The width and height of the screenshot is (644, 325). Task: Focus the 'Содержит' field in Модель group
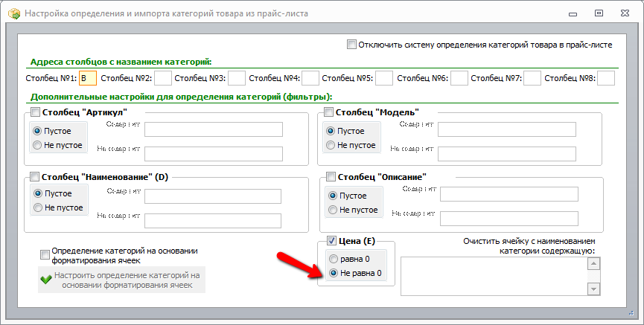[x=507, y=129]
